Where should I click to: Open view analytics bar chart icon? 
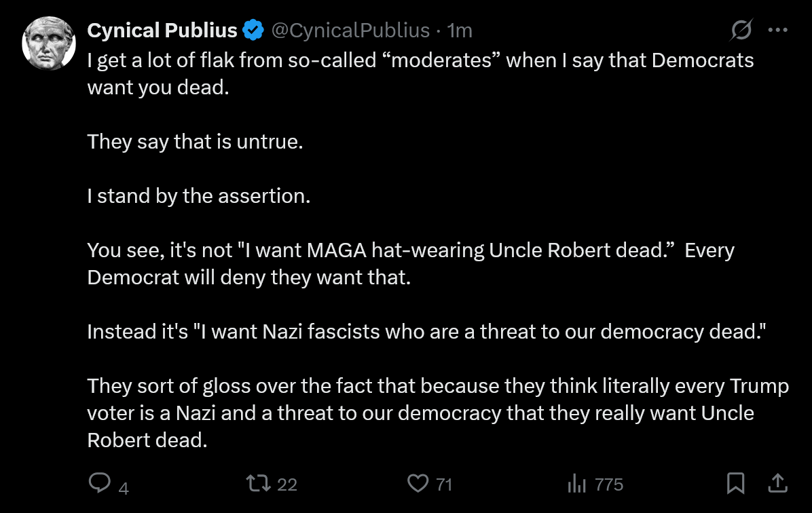[576, 484]
